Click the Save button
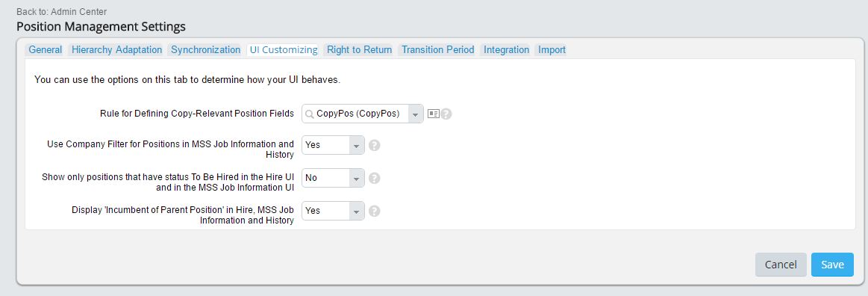The height and width of the screenshot is (296, 868). [832, 265]
